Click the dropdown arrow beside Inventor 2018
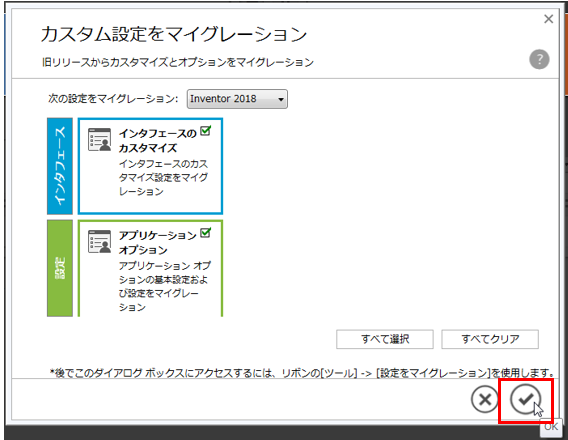This screenshot has height=440, width=568. pyautogui.click(x=281, y=99)
